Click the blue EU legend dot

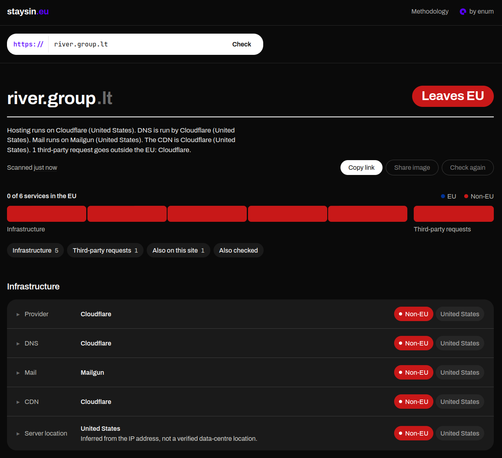pyautogui.click(x=443, y=196)
